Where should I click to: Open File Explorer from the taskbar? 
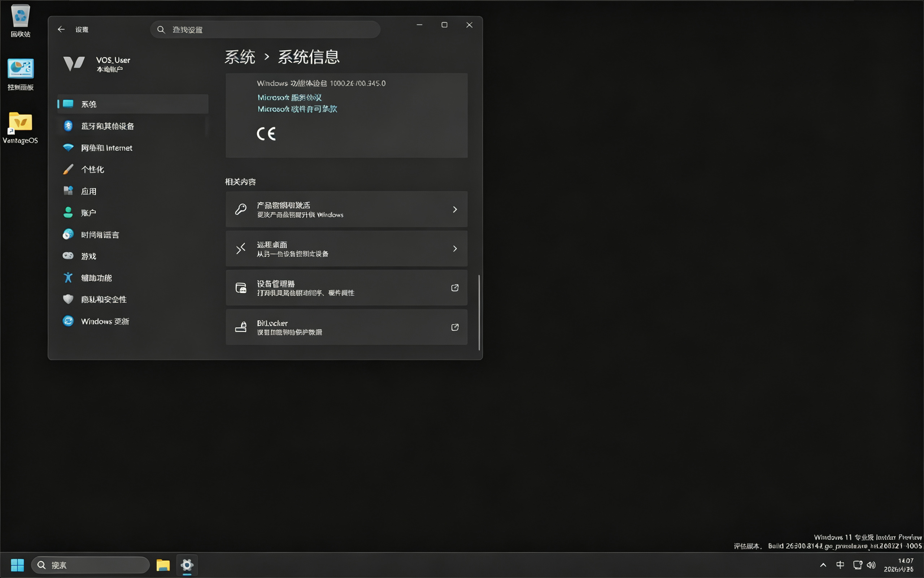point(163,565)
